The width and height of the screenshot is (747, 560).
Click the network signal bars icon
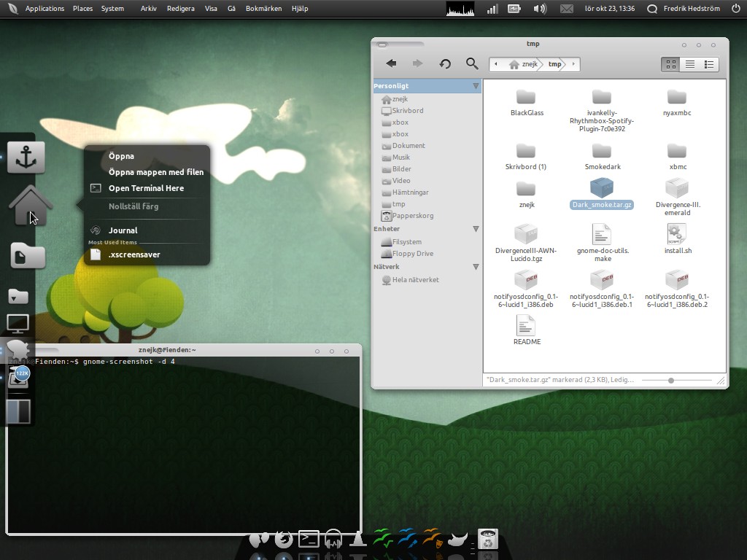pos(492,9)
